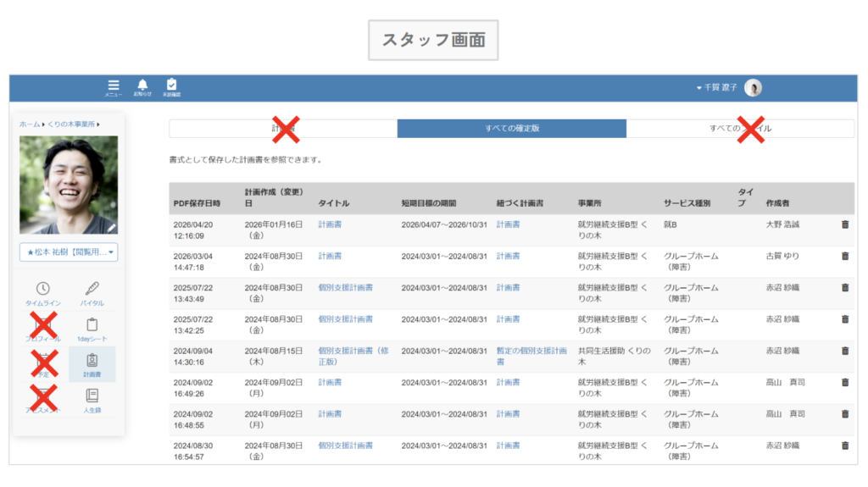Open 個別支援計画書 title in 2025/07/22 13:43:49 row
The image size is (868, 487).
(x=346, y=288)
